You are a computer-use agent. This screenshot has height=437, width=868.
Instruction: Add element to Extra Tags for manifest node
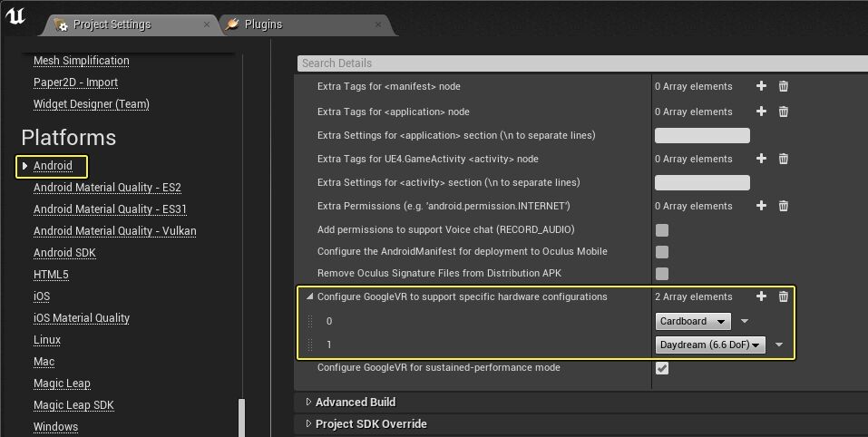761,86
